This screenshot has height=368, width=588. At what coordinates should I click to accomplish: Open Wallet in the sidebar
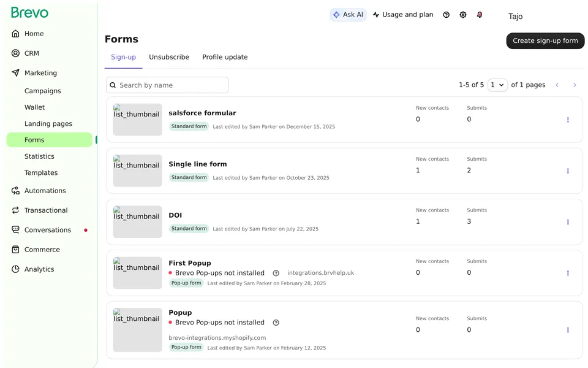pos(34,107)
